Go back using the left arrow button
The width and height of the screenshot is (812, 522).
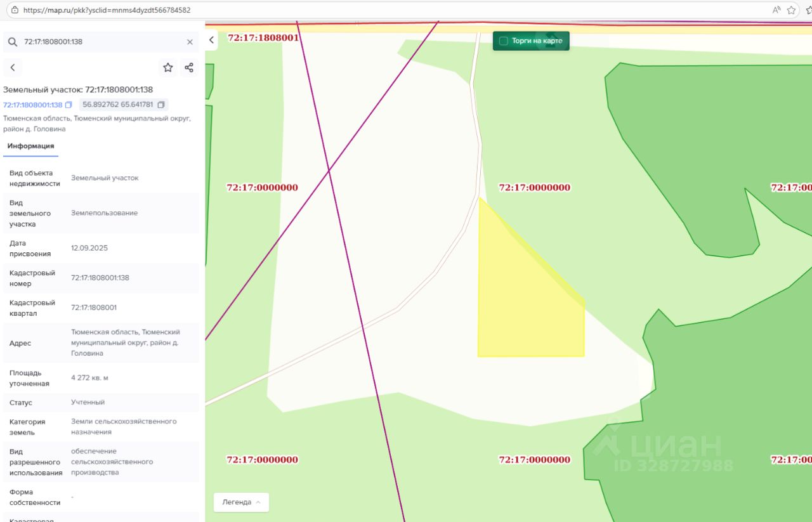pyautogui.click(x=13, y=68)
